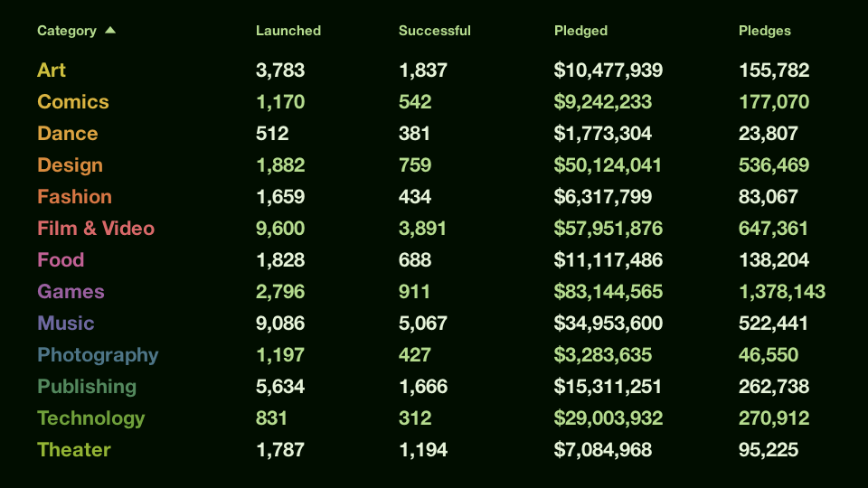Screen dimensions: 868x488
Task: Open the Art category link
Action: [52, 70]
